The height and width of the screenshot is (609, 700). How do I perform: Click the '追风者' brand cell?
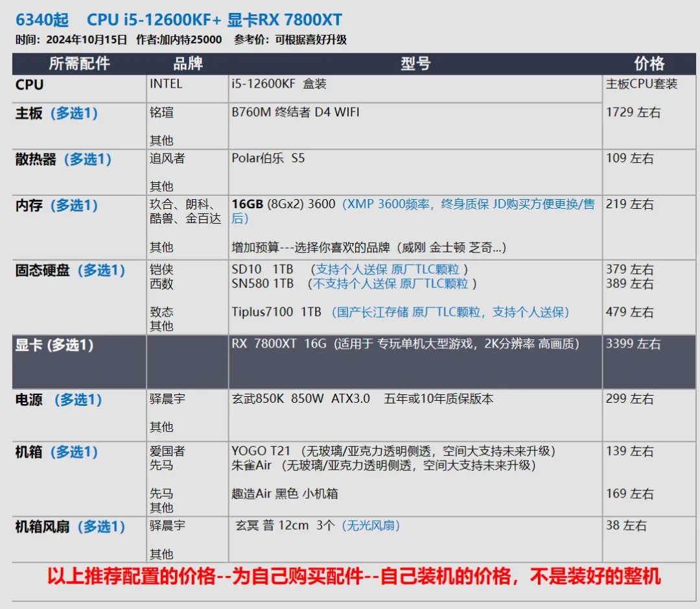(x=167, y=158)
